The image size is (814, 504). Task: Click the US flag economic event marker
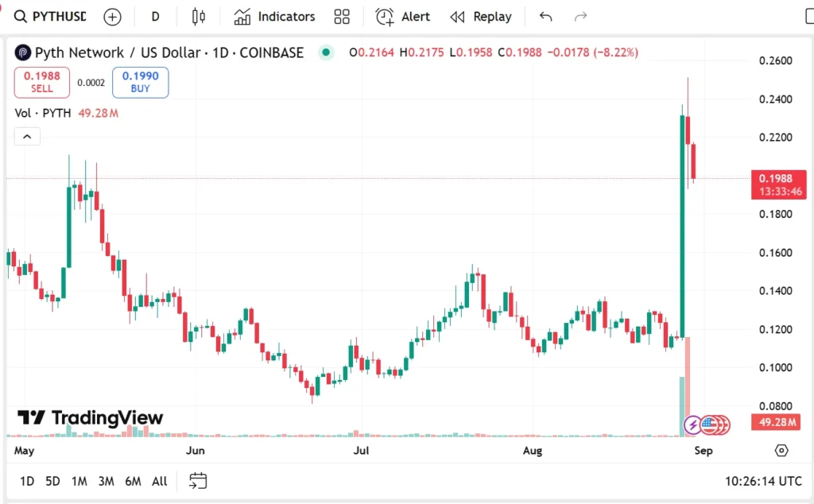[709, 425]
